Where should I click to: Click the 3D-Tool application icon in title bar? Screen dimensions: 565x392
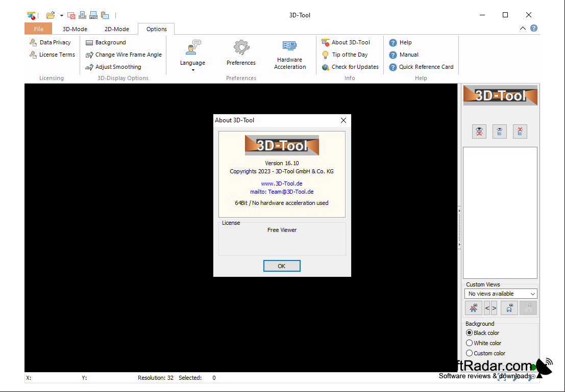pyautogui.click(x=31, y=15)
